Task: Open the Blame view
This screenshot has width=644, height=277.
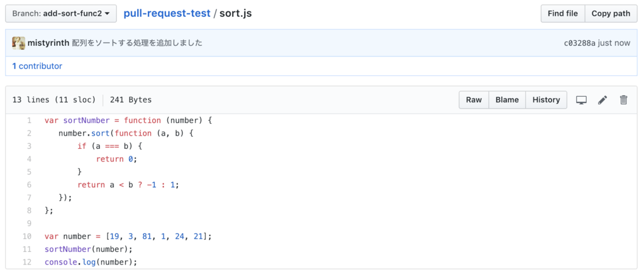Action: click(x=507, y=100)
